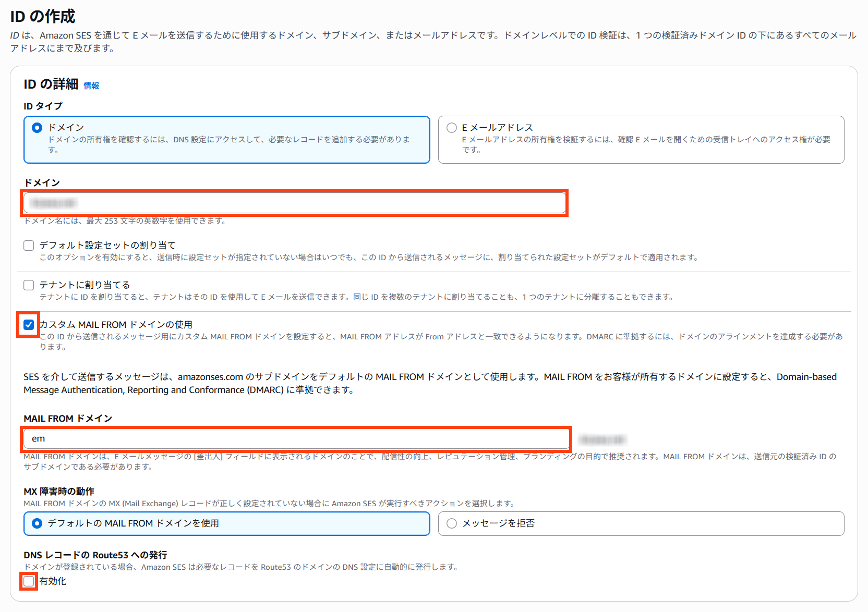Click the MX 障害時の動作 heading

59,492
